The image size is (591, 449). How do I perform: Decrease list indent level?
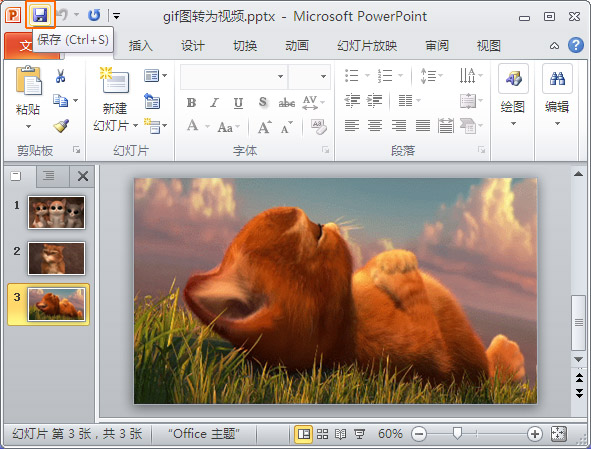[352, 101]
